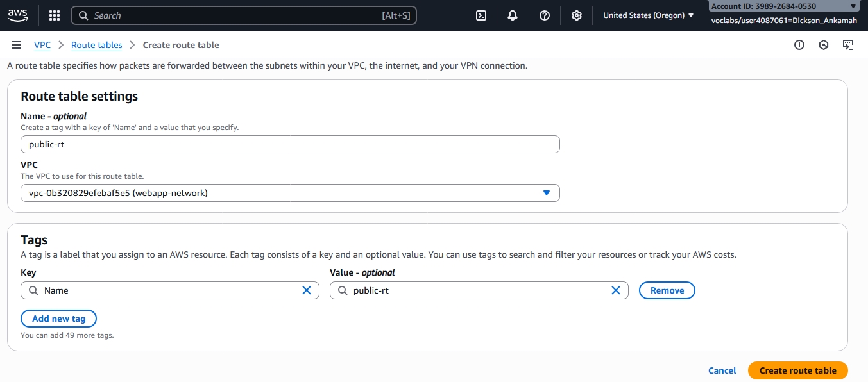
Task: Open the info panel icon
Action: point(799,45)
